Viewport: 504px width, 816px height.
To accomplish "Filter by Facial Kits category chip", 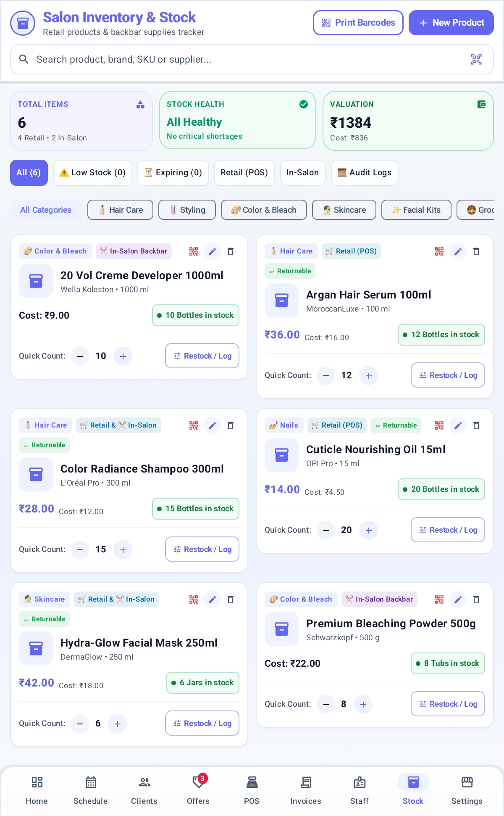I will (416, 210).
